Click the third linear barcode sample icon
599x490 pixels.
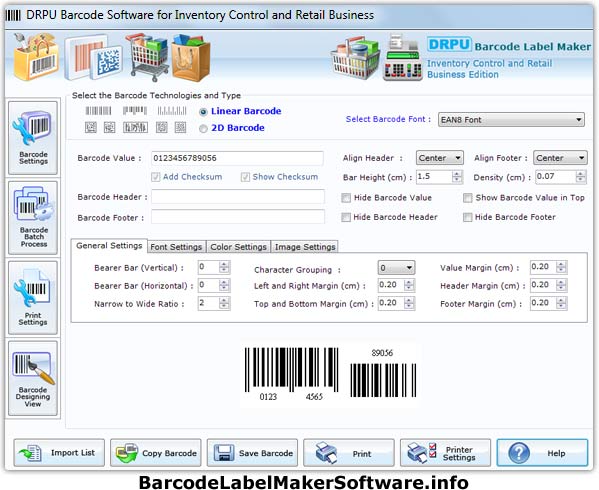click(172, 111)
